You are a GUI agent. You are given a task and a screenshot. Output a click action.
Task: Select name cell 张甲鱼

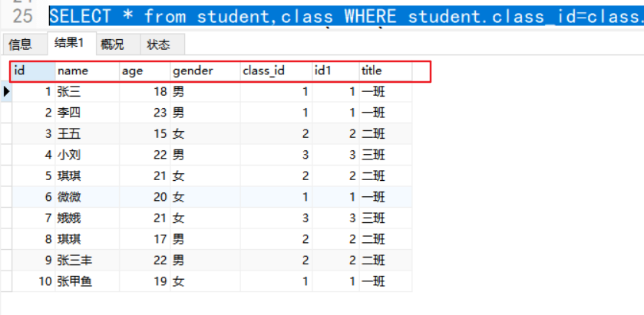(87, 281)
